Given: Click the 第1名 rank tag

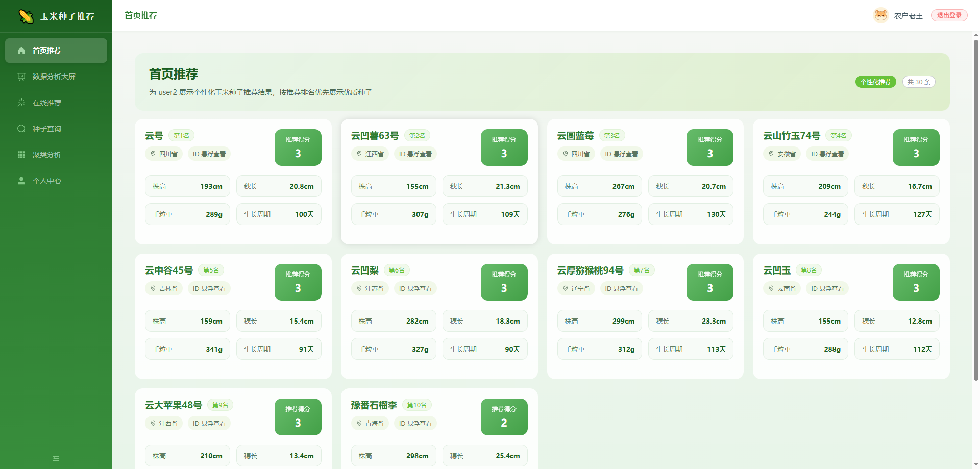Looking at the screenshot, I should pyautogui.click(x=181, y=136).
